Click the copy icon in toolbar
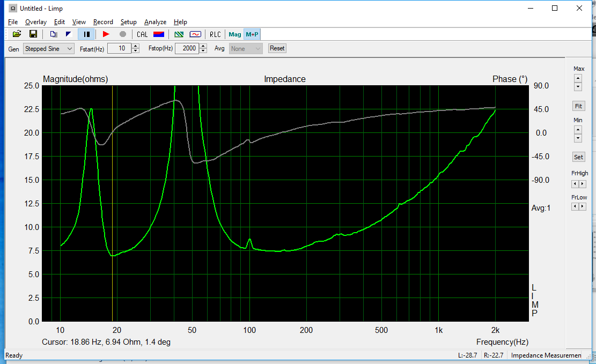The image size is (596, 364). (53, 34)
